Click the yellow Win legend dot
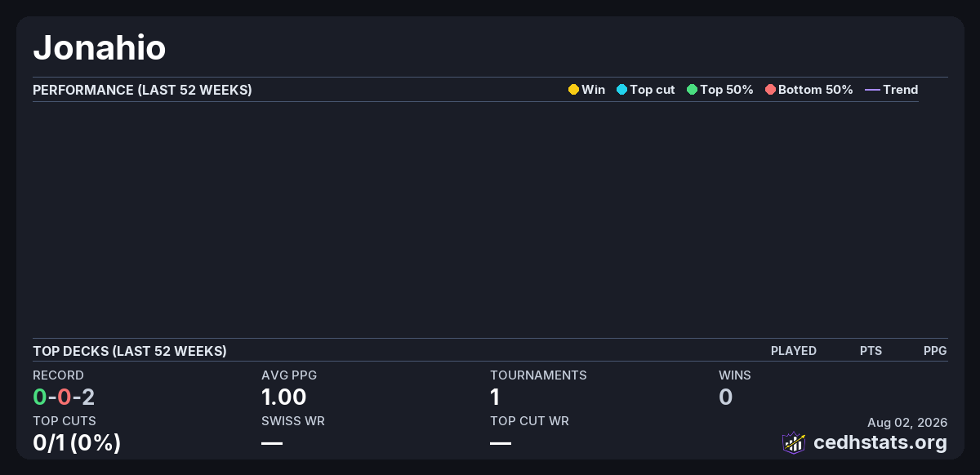980x475 pixels. 573,90
